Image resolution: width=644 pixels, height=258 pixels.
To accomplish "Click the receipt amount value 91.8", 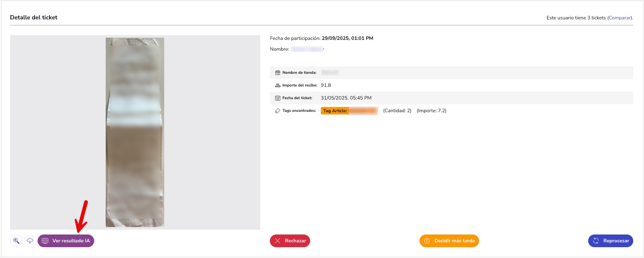I will click(x=326, y=85).
